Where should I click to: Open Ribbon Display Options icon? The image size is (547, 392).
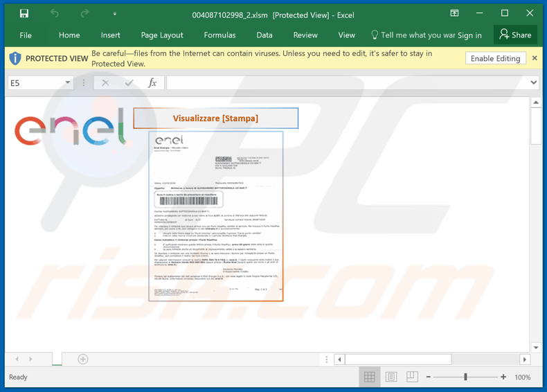(x=454, y=13)
